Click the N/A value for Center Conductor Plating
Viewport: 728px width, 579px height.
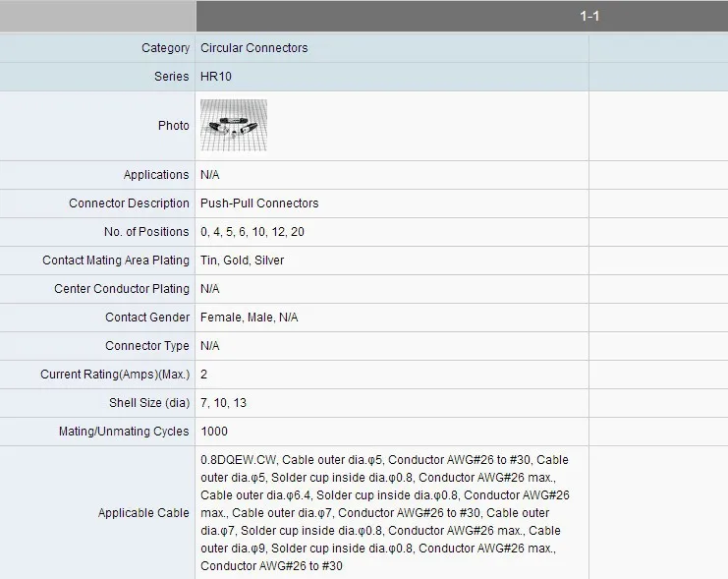210,289
